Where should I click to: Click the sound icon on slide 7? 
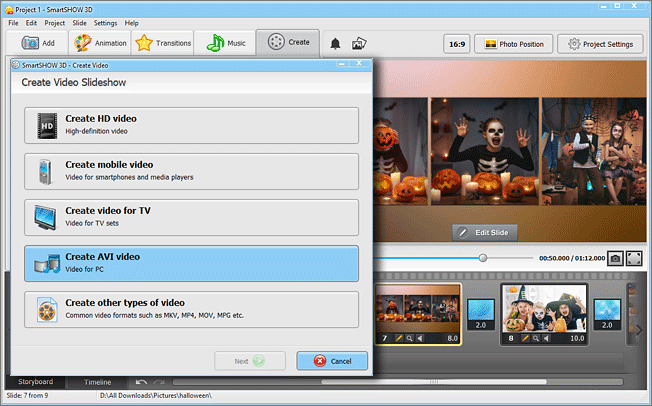pyautogui.click(x=420, y=338)
